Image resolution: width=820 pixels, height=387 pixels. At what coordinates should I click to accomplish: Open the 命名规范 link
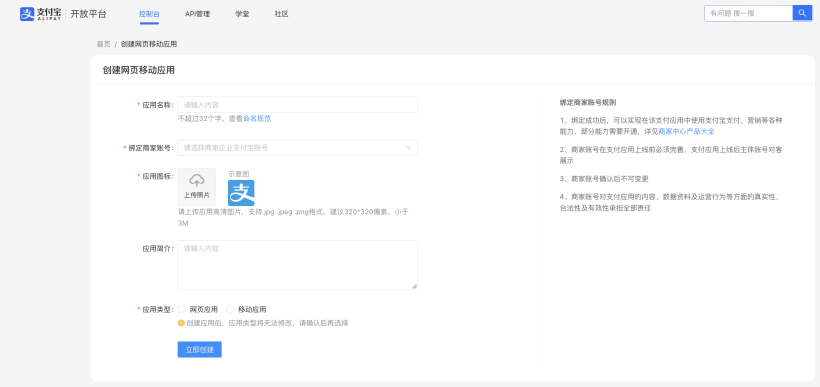pos(257,119)
